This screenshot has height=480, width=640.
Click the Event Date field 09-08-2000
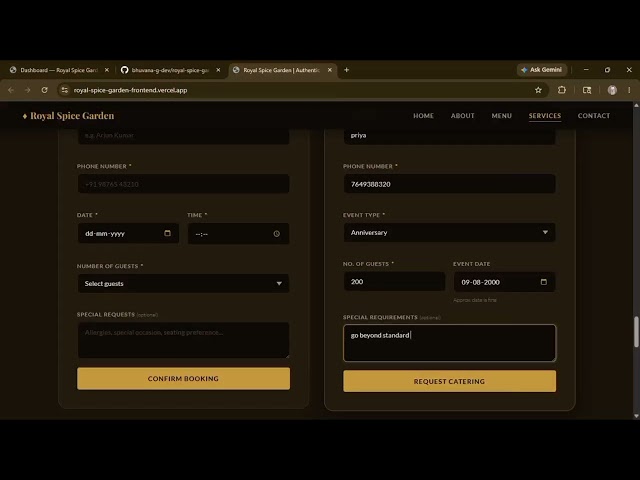pyautogui.click(x=504, y=282)
